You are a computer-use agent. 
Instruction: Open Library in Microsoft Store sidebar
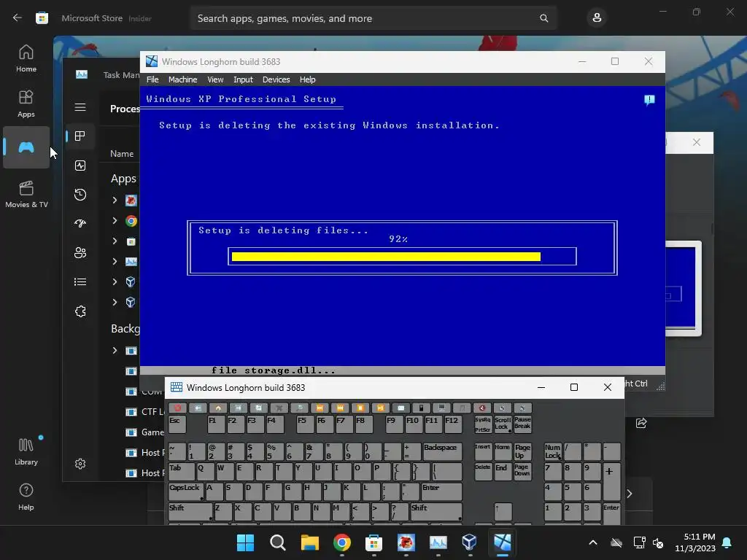coord(26,451)
